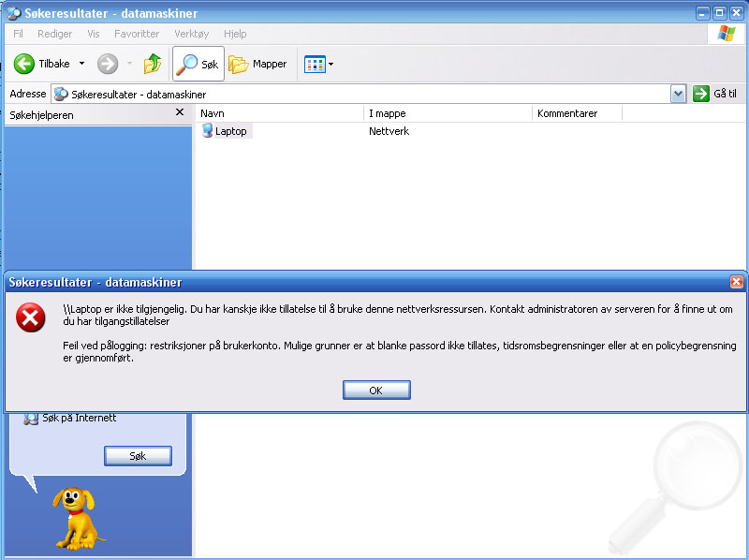Click the address bar field
749x560 pixels.
coord(360,95)
